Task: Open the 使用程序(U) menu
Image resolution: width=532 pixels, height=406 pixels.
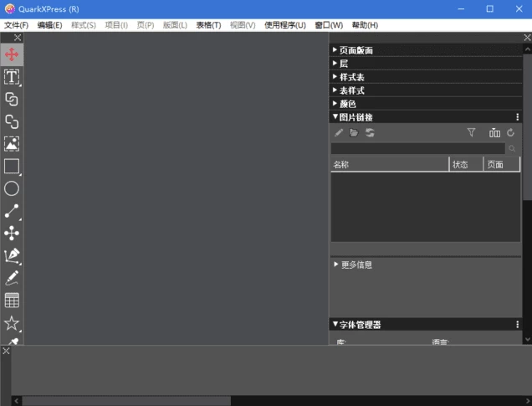Action: click(x=285, y=25)
